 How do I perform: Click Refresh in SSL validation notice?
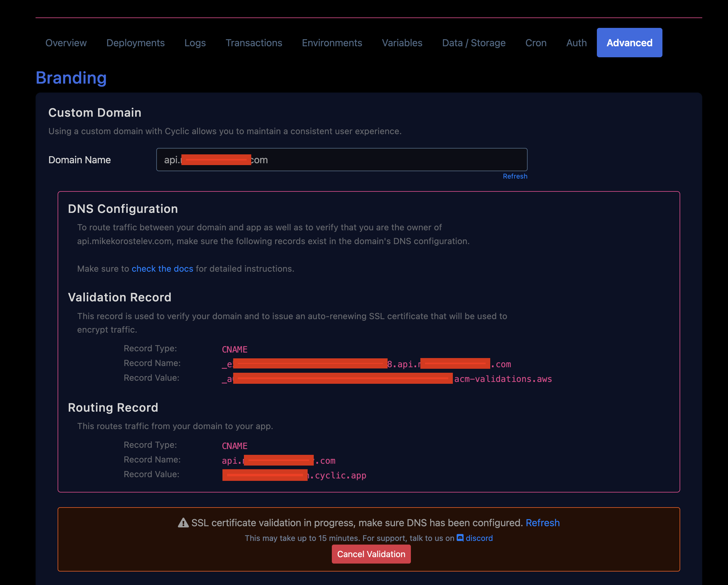(x=542, y=523)
